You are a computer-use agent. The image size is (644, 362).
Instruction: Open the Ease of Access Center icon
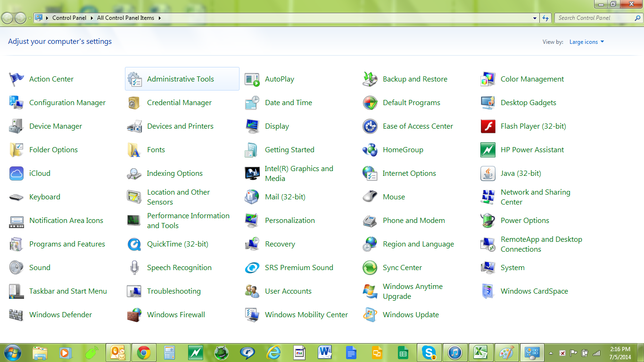pyautogui.click(x=370, y=126)
